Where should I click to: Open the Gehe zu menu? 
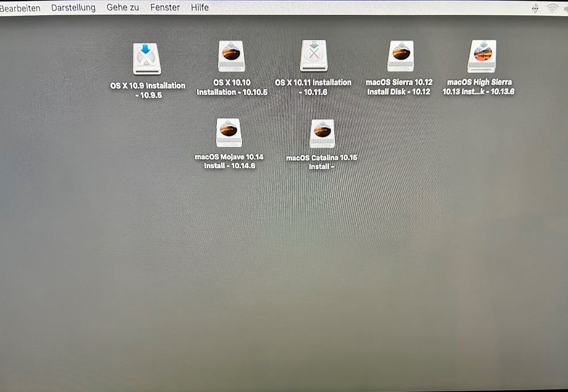(x=122, y=7)
